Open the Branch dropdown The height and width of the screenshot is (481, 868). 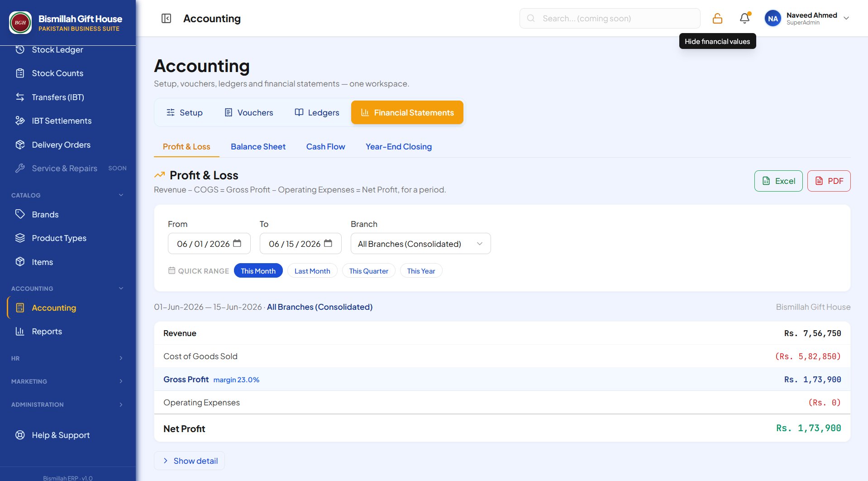[420, 244]
